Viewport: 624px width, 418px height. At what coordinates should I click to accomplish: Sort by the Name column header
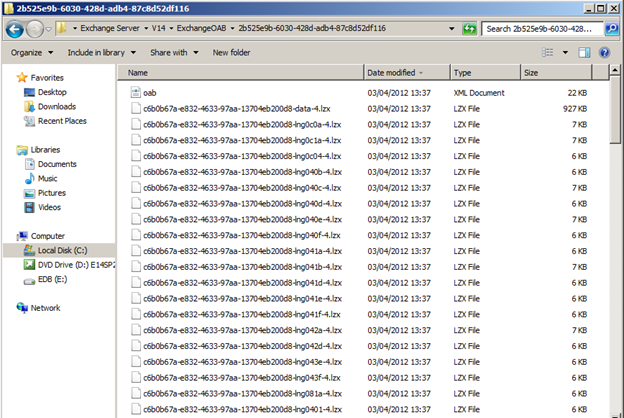point(241,73)
